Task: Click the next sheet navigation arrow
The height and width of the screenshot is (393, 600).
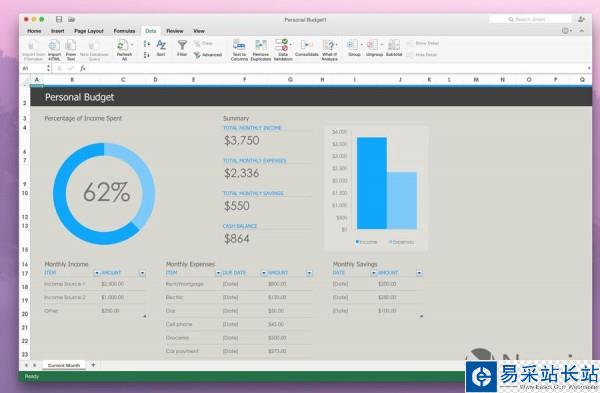Action: pos(34,365)
